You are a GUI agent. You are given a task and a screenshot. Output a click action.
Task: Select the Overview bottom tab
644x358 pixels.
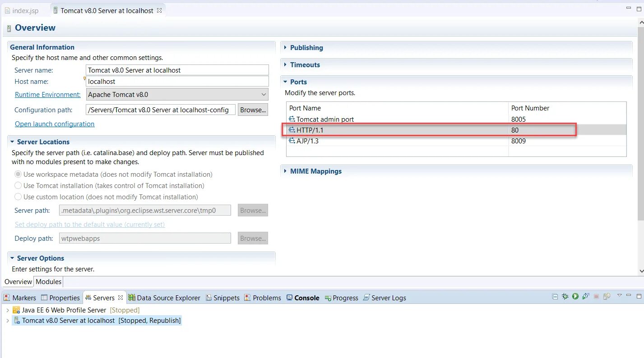click(18, 282)
